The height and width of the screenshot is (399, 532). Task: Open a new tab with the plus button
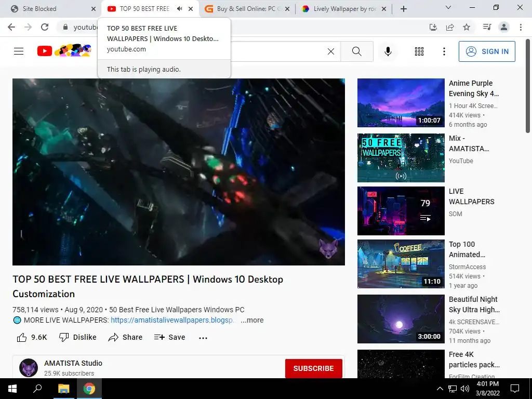[403, 9]
